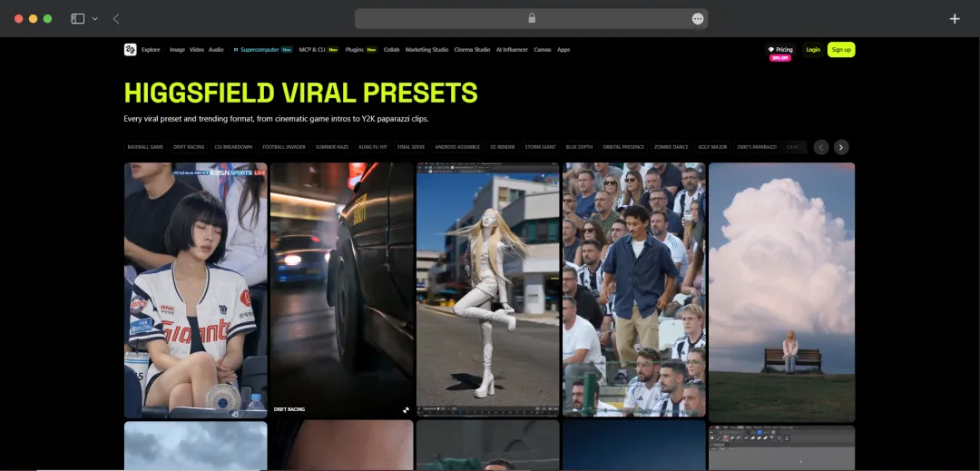Open the Collab nav item
Screen dimensions: 980x471
[x=392, y=49]
